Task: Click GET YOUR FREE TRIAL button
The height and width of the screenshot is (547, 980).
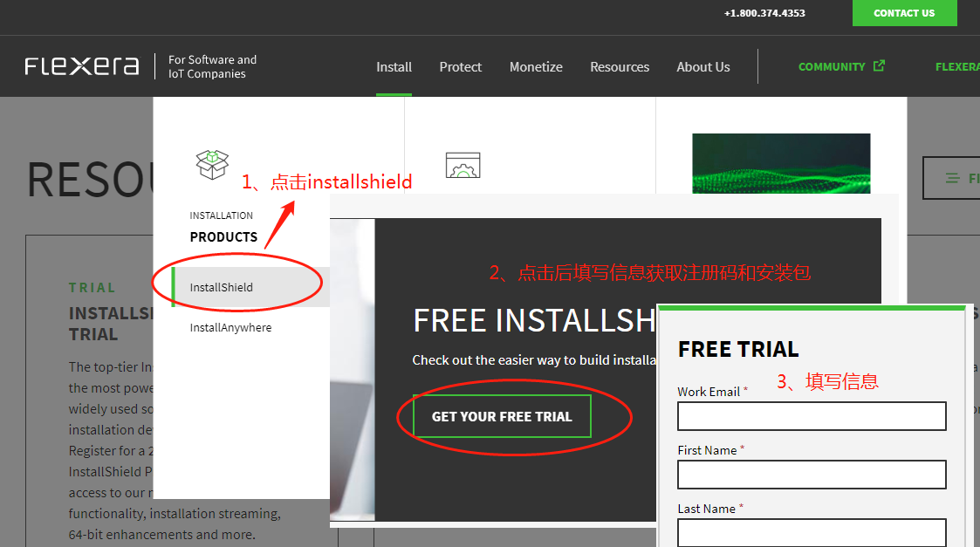Action: point(502,416)
